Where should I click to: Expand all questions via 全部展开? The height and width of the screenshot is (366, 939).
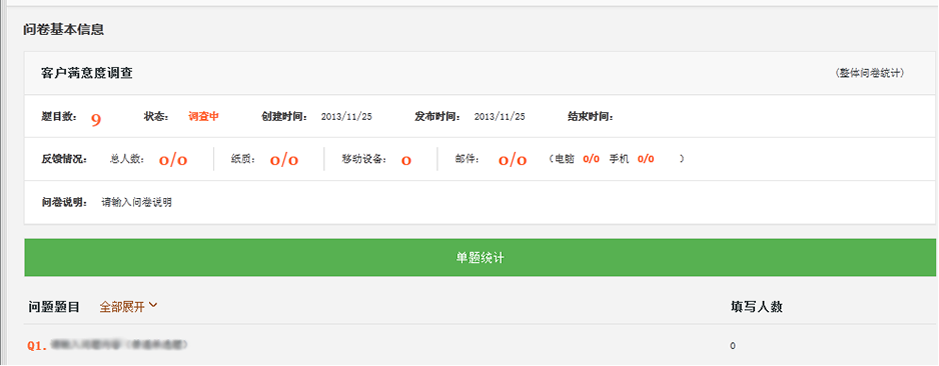coord(128,307)
